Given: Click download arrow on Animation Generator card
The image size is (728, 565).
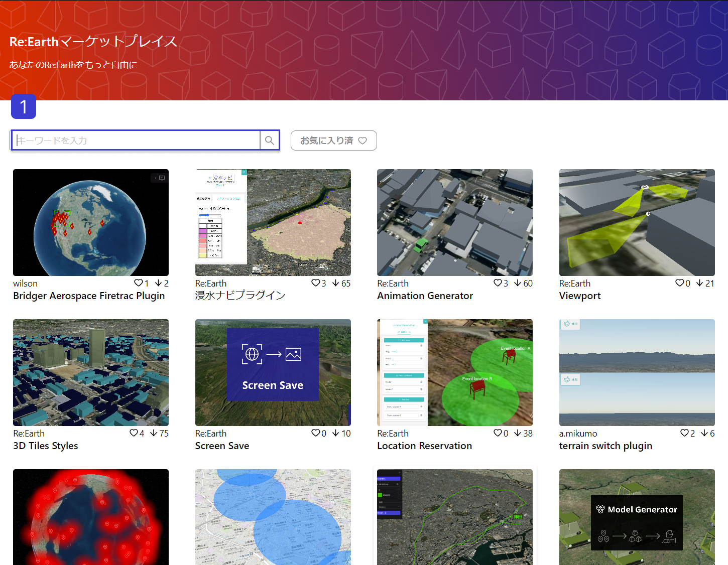Looking at the screenshot, I should pyautogui.click(x=518, y=283).
